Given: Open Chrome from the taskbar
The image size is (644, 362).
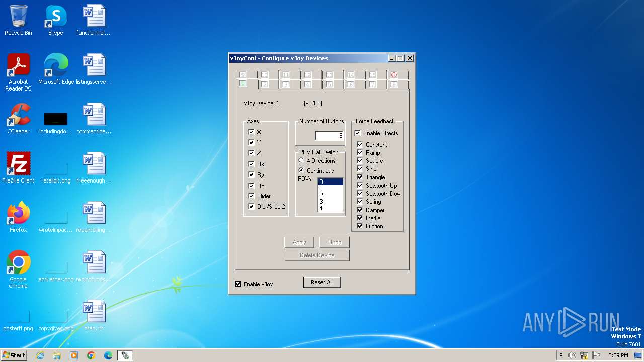Looking at the screenshot, I should point(91,355).
